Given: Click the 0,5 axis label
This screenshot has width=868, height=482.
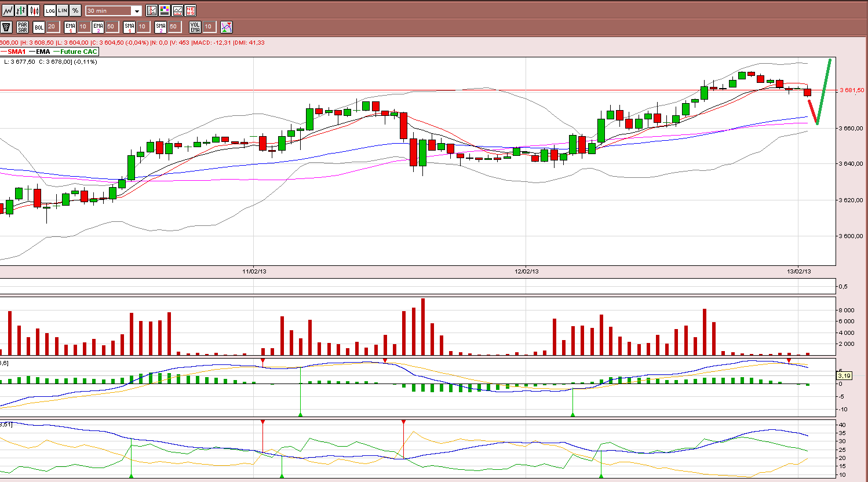Looking at the screenshot, I should pos(843,286).
